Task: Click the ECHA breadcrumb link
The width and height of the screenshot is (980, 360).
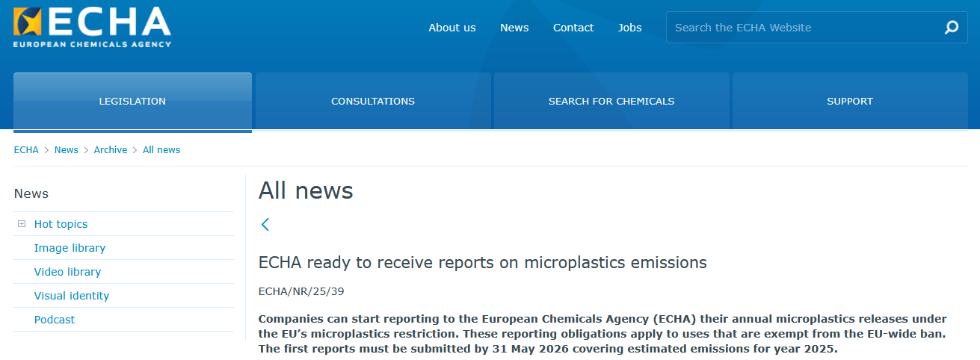Action: (26, 150)
